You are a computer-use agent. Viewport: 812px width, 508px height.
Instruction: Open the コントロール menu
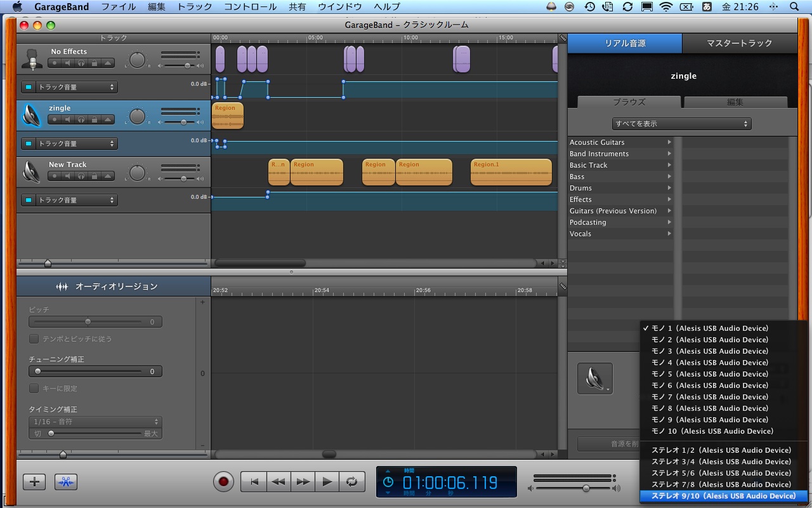pos(251,7)
